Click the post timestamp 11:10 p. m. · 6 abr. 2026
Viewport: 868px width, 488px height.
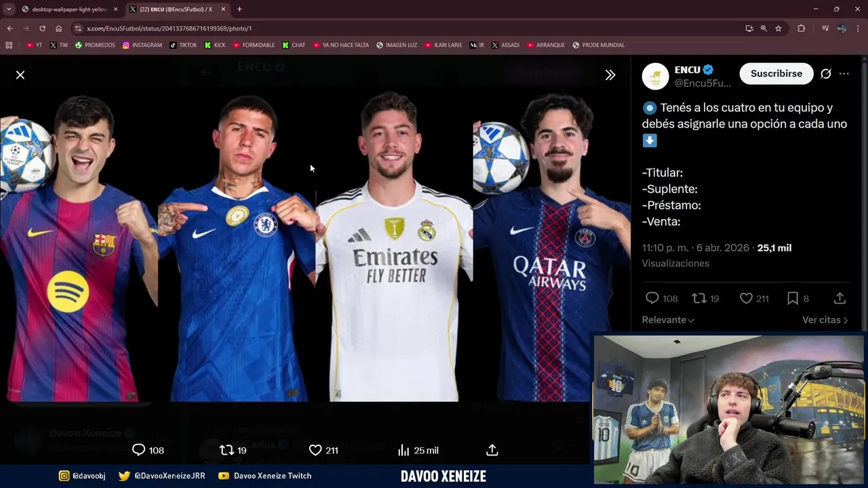click(x=695, y=248)
